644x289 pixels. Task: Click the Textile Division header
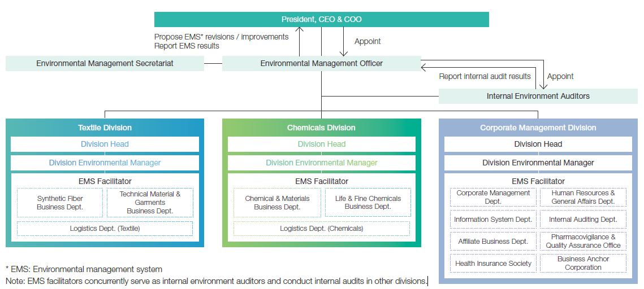point(105,128)
